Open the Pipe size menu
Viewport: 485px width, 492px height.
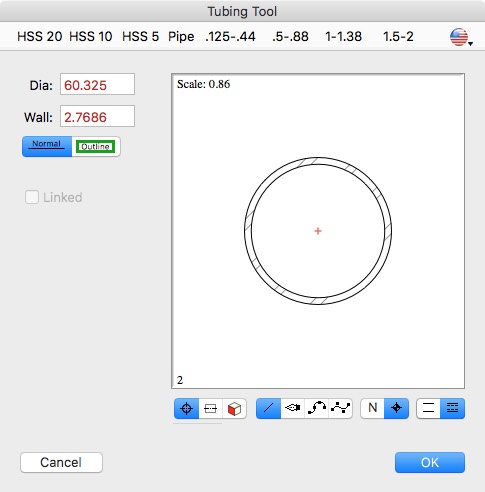(x=181, y=37)
